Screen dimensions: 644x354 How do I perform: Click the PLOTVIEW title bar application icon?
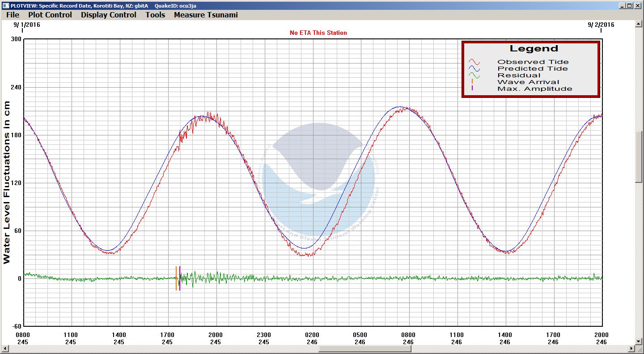(5, 5)
